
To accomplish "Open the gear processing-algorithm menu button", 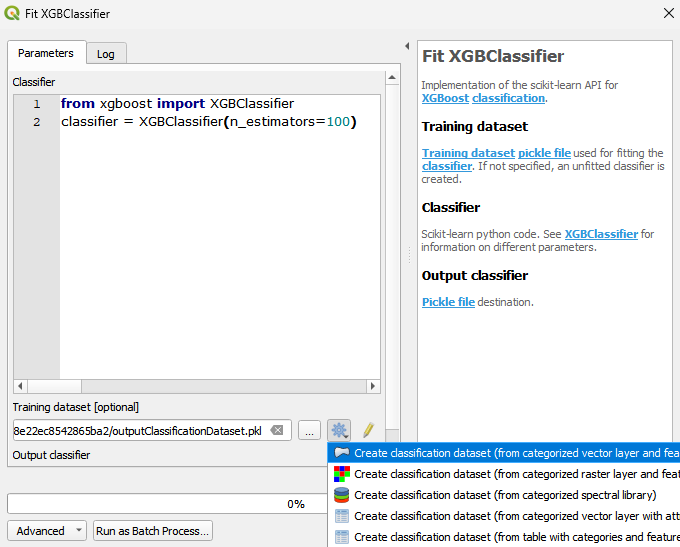I will [x=339, y=430].
